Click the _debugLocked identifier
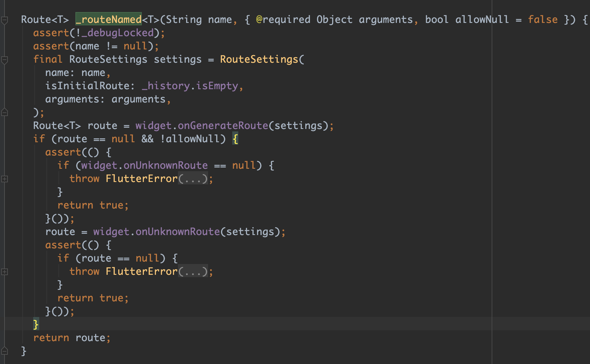The width and height of the screenshot is (590, 364). click(117, 33)
